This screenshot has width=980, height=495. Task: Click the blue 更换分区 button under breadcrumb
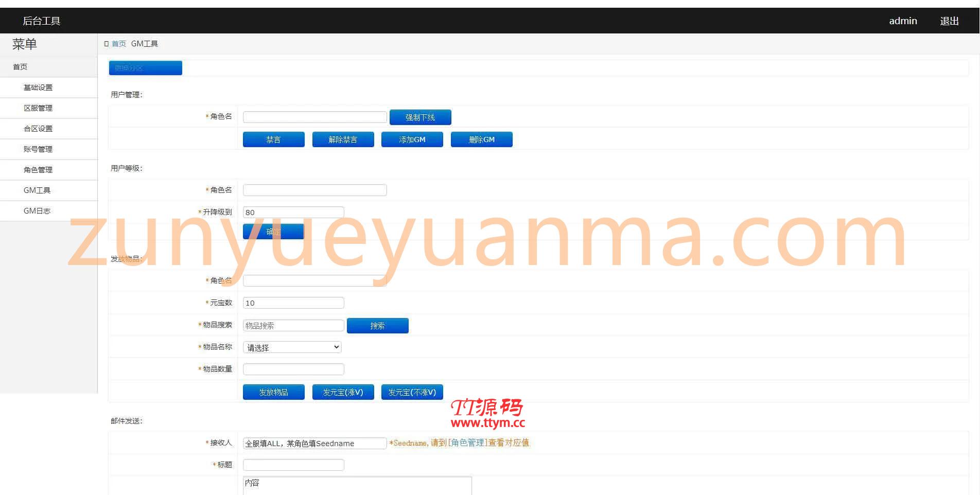pos(146,68)
